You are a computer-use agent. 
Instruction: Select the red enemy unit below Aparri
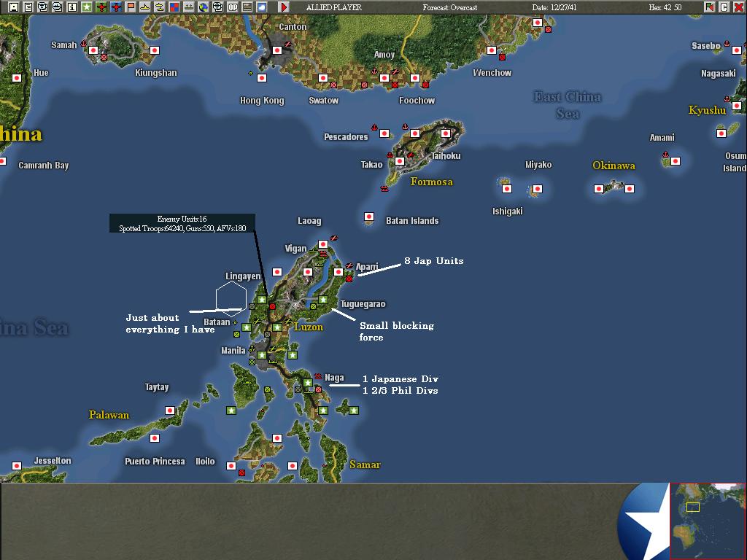(x=349, y=279)
